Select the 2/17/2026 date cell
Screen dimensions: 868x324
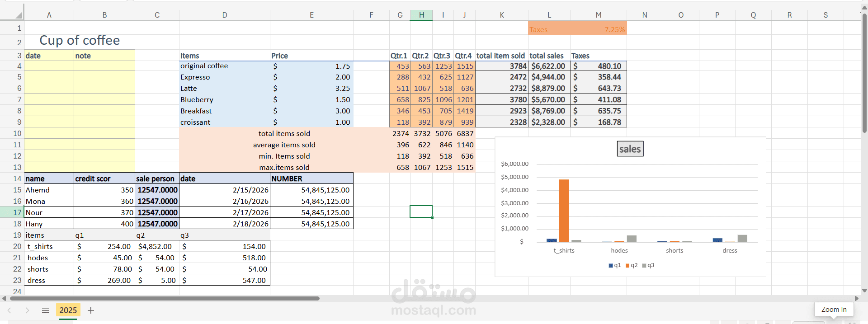pyautogui.click(x=225, y=212)
